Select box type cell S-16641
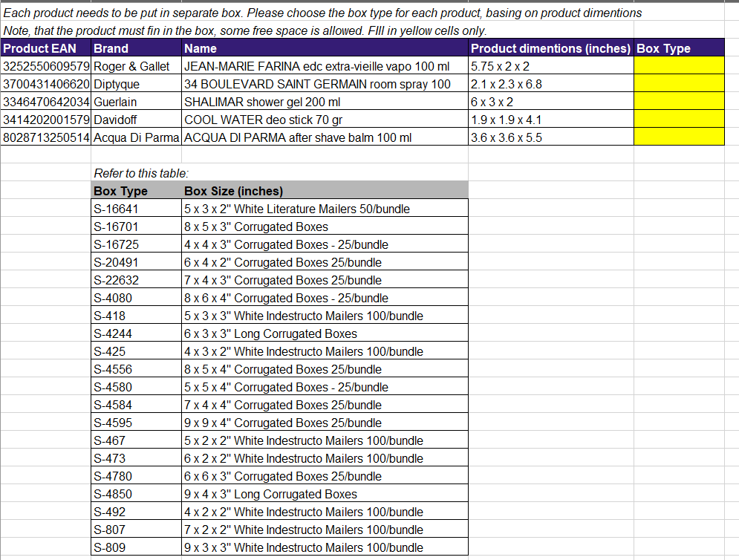The height and width of the screenshot is (560, 739). click(x=136, y=209)
